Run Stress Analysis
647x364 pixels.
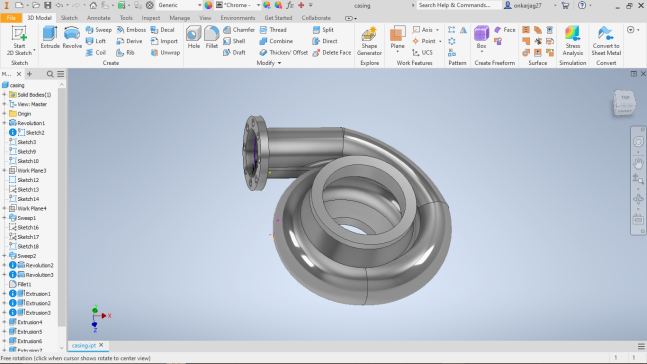point(573,40)
